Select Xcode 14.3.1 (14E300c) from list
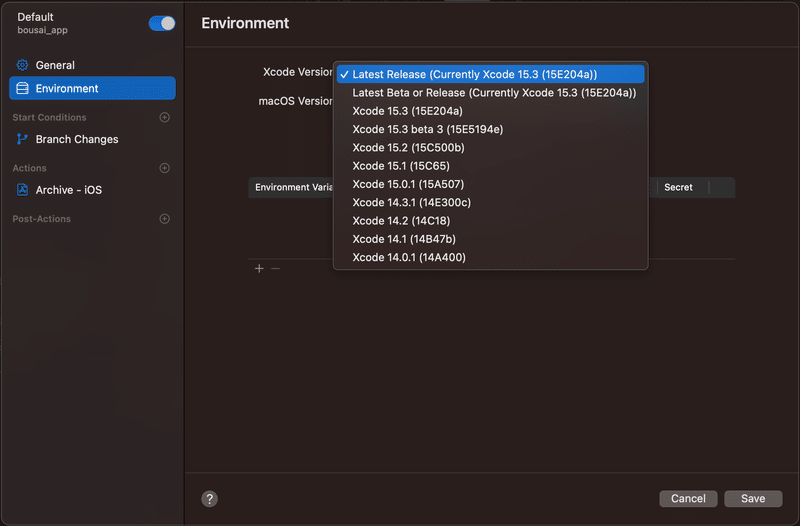The height and width of the screenshot is (526, 800). click(411, 203)
